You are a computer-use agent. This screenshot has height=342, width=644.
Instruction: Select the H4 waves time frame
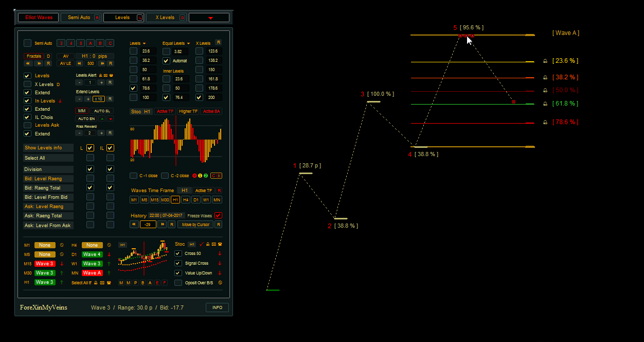tap(186, 200)
